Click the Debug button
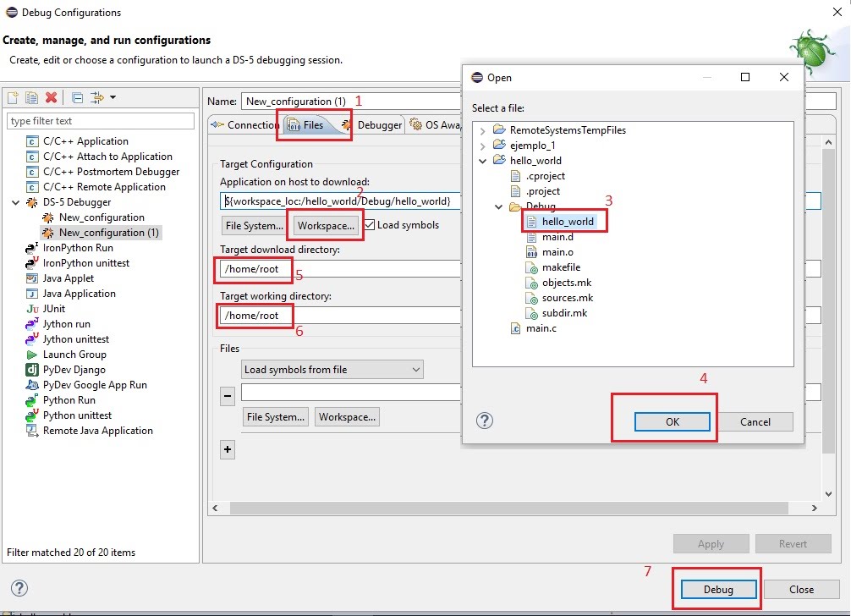The height and width of the screenshot is (616, 851). pyautogui.click(x=718, y=590)
